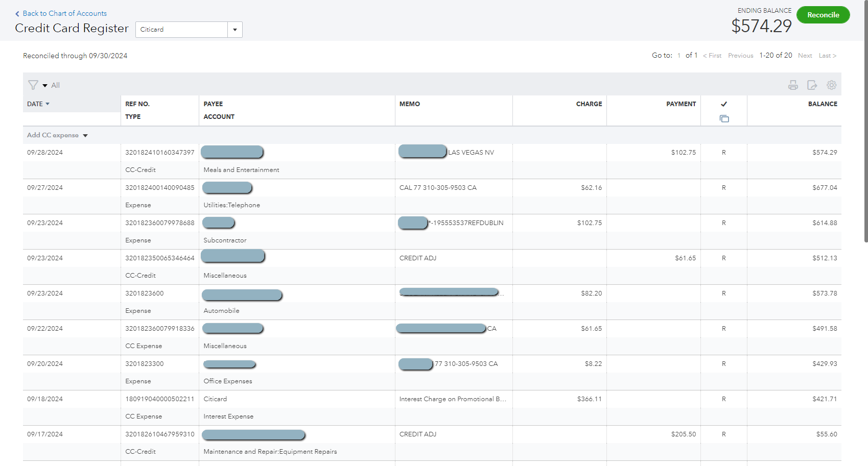Click the Meals and Entertainment account
Viewport: 868px width, 466px height.
click(241, 170)
